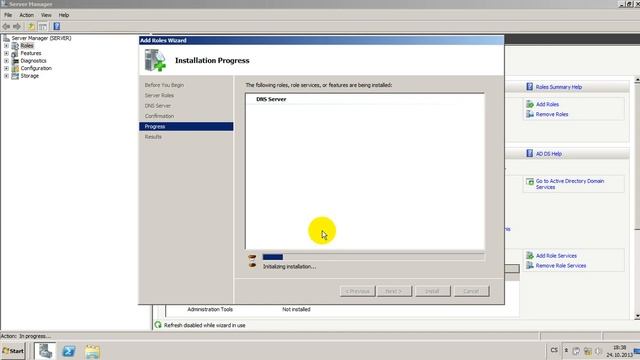Click the Start button

pos(13,351)
